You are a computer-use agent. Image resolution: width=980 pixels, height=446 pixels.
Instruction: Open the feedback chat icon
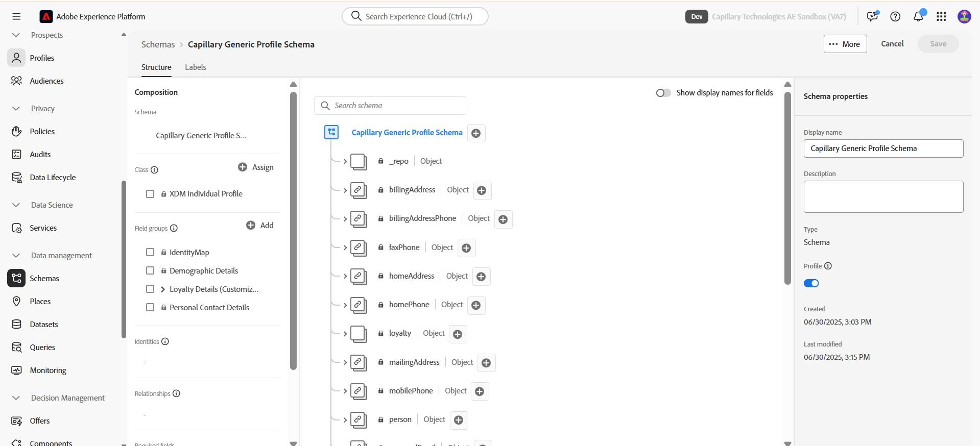click(872, 16)
